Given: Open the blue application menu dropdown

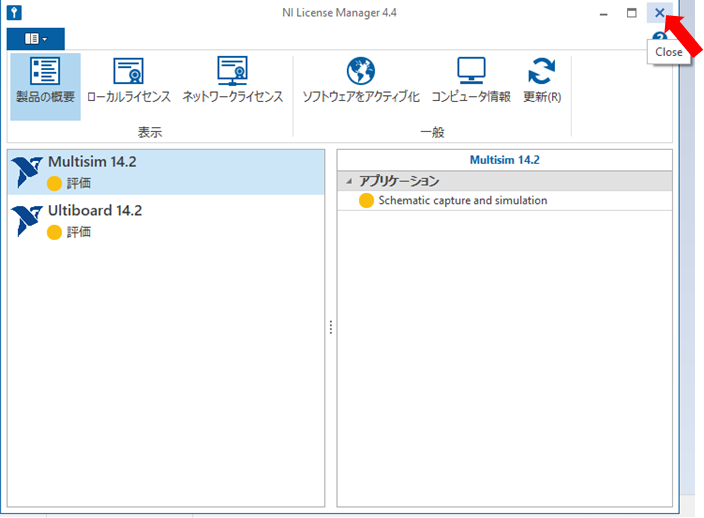Looking at the screenshot, I should point(35,39).
